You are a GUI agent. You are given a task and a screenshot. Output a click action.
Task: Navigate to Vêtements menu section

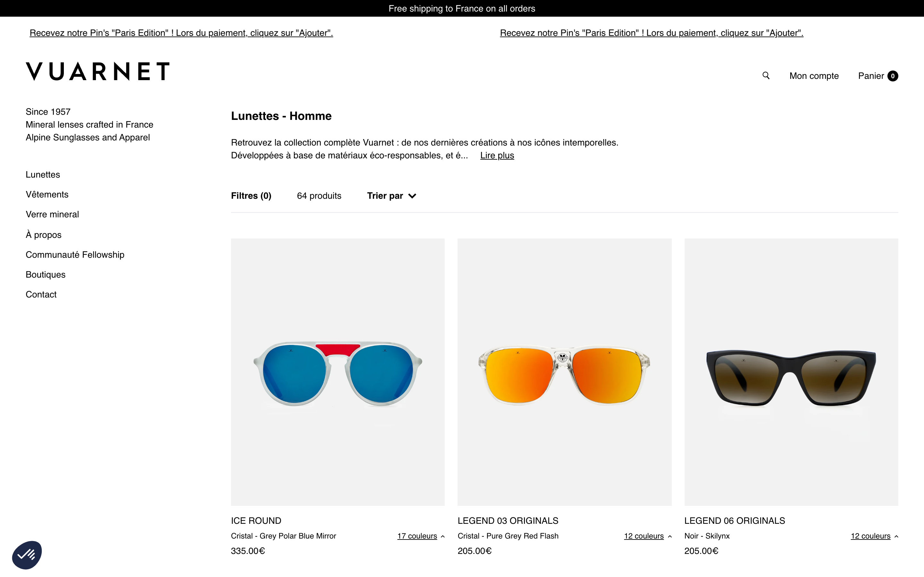tap(47, 194)
